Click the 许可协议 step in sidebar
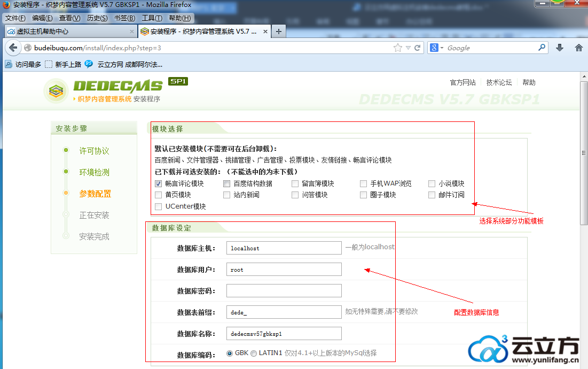The height and width of the screenshot is (369, 588). pyautogui.click(x=94, y=151)
